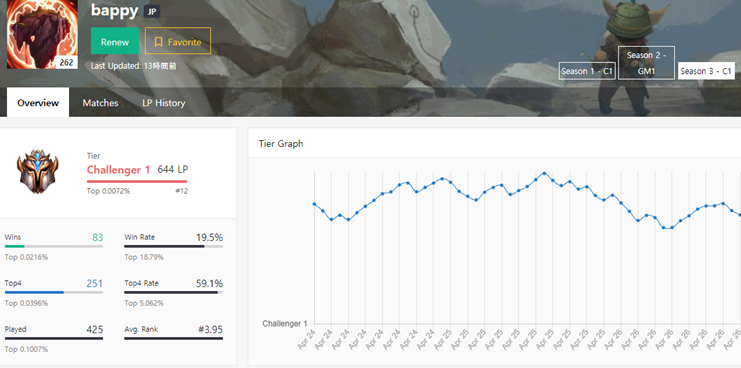Click the Challenger tier emblem icon

[37, 171]
